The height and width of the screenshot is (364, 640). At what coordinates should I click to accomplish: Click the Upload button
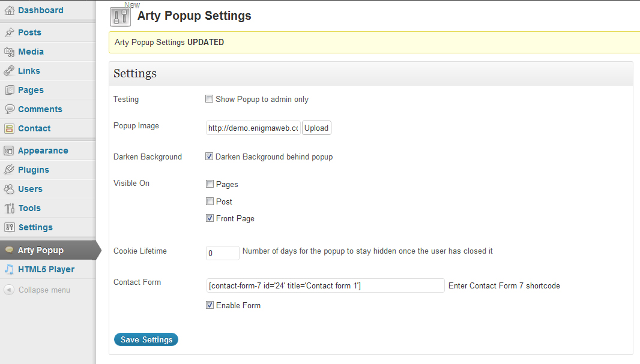pyautogui.click(x=316, y=128)
